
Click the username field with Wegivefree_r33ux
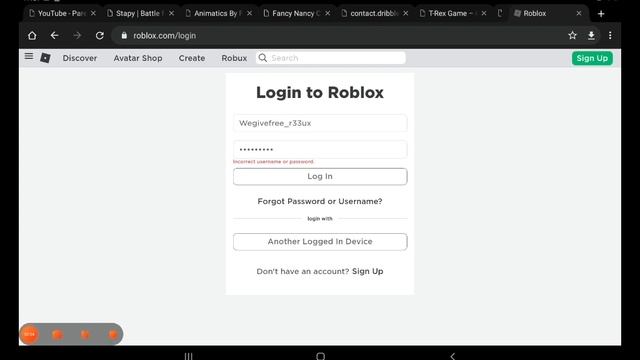click(x=320, y=123)
